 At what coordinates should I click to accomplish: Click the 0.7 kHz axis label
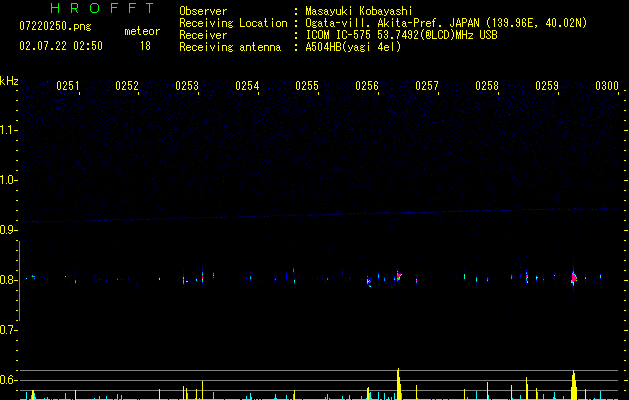[9, 330]
